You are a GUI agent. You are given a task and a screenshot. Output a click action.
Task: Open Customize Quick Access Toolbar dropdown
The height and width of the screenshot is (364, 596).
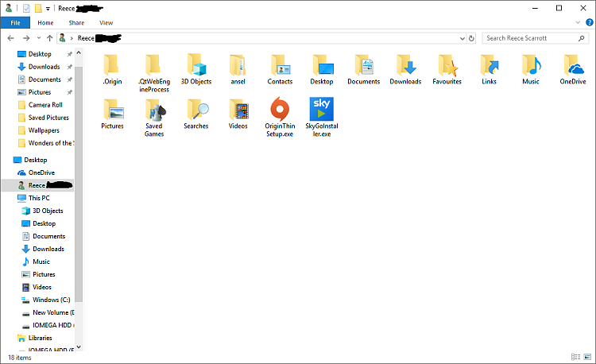tap(48, 9)
